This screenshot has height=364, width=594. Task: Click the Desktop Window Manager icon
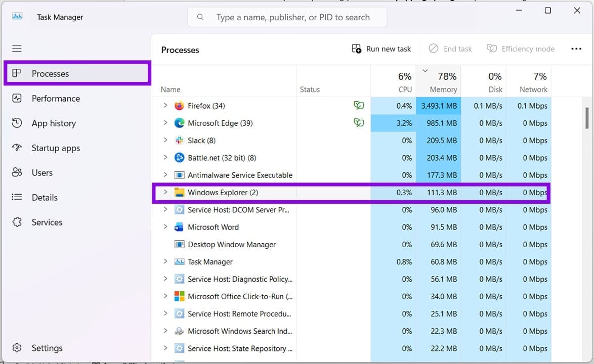[179, 244]
